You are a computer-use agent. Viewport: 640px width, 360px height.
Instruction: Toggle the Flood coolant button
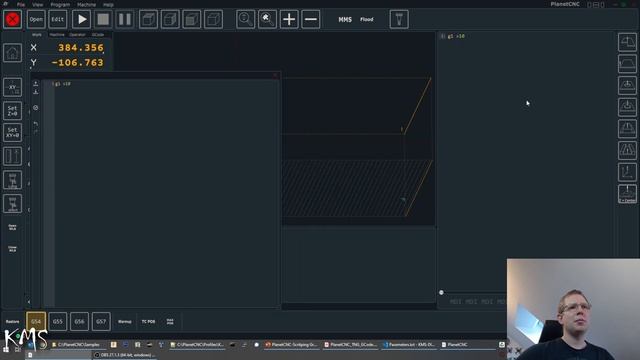pyautogui.click(x=367, y=19)
